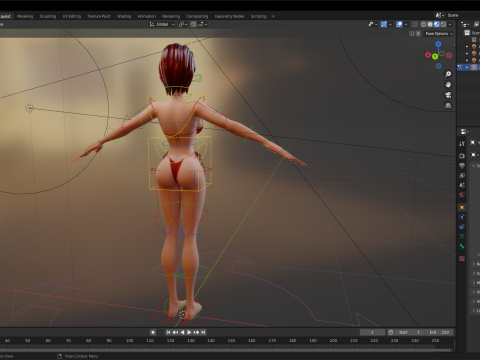This screenshot has width=480, height=360.
Task: Play the animation forward
Action: [189, 332]
